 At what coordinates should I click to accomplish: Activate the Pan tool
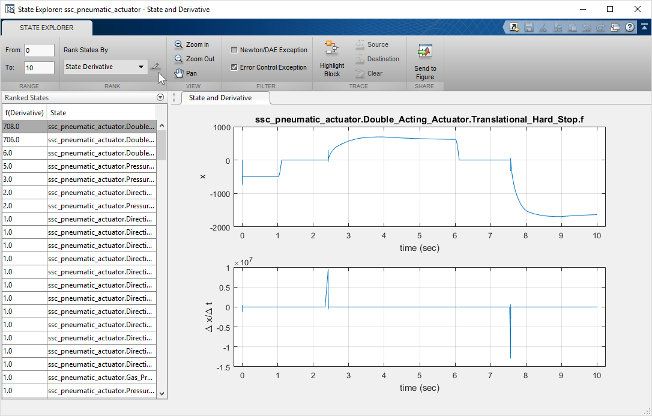pos(185,73)
